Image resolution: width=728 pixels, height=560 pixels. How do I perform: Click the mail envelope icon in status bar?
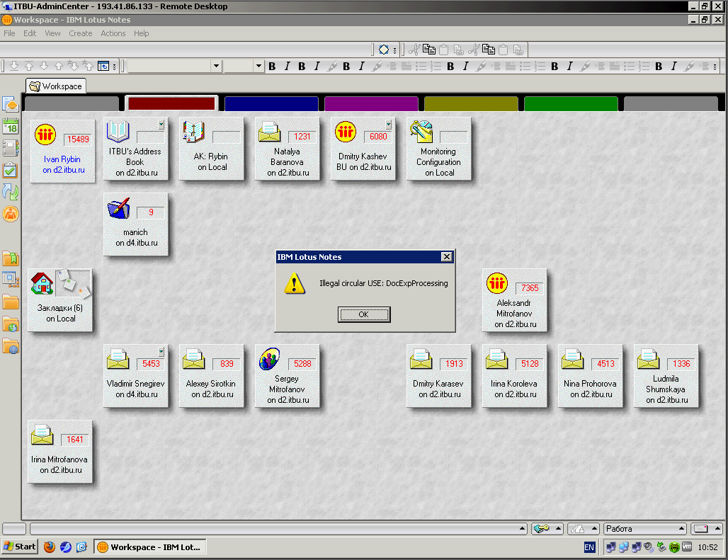click(x=700, y=528)
